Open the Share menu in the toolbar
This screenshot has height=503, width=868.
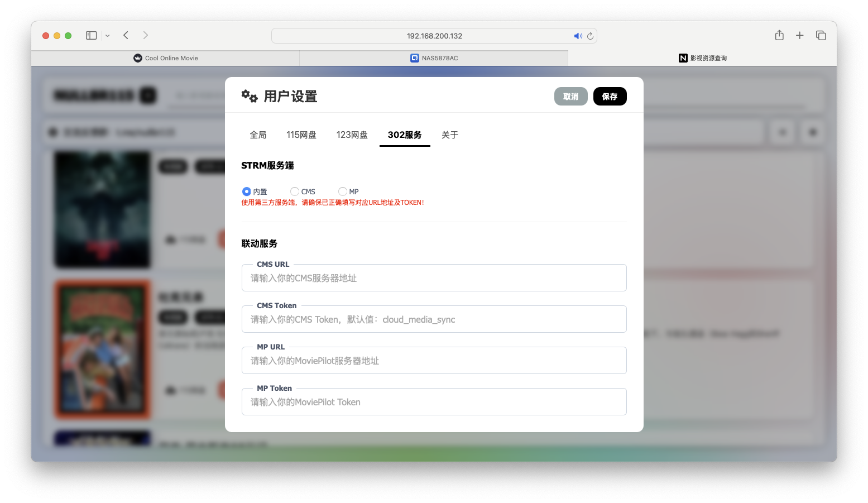tap(779, 35)
